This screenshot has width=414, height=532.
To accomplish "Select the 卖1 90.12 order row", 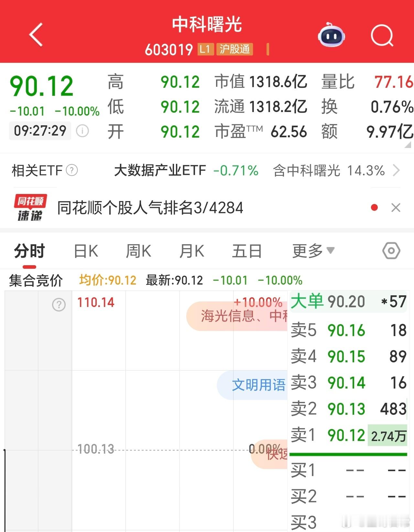I will 348,435.
